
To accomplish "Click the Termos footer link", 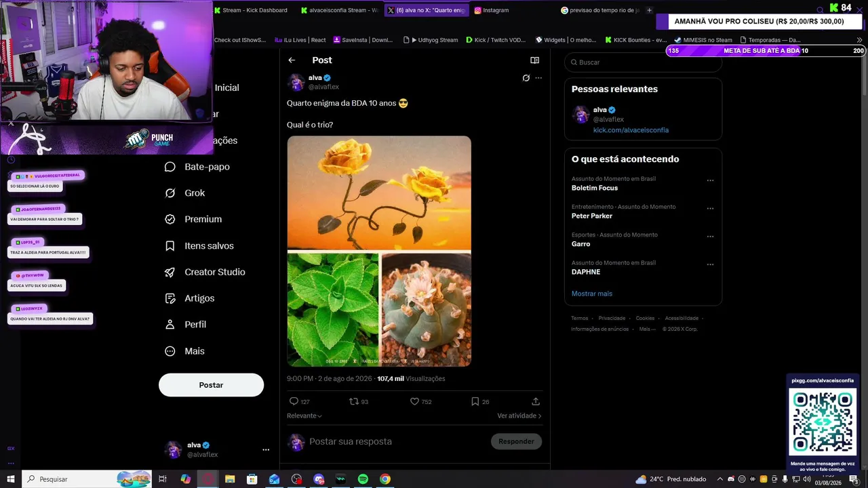I will point(579,318).
